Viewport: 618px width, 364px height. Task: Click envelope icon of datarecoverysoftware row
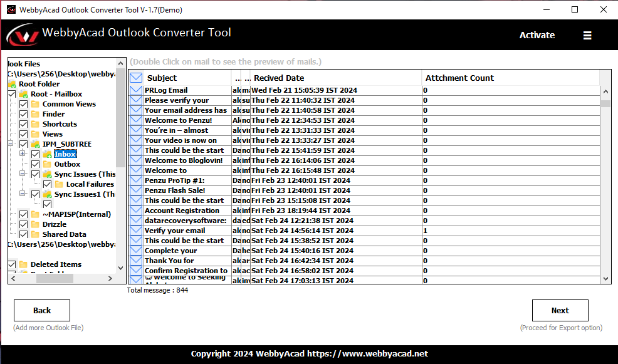(136, 221)
